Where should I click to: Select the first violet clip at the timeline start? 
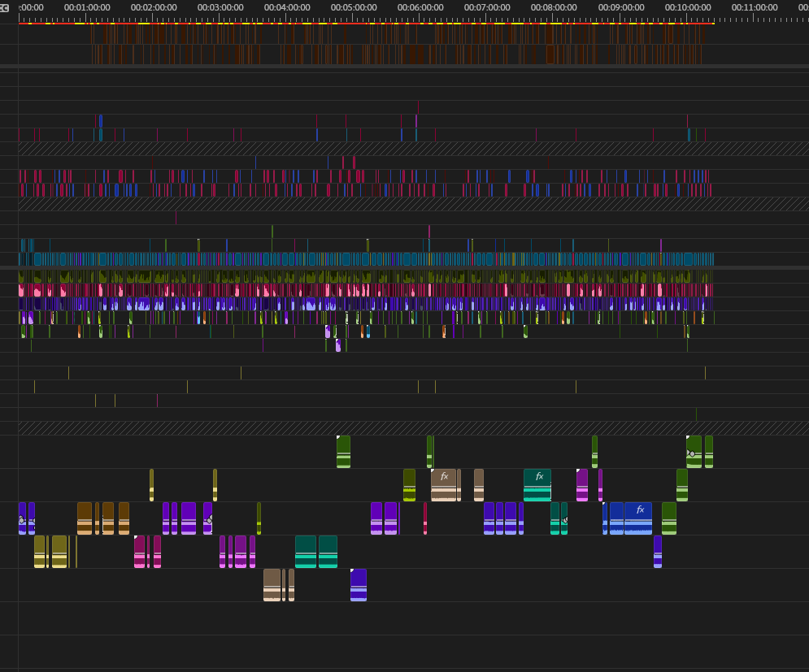click(x=22, y=518)
